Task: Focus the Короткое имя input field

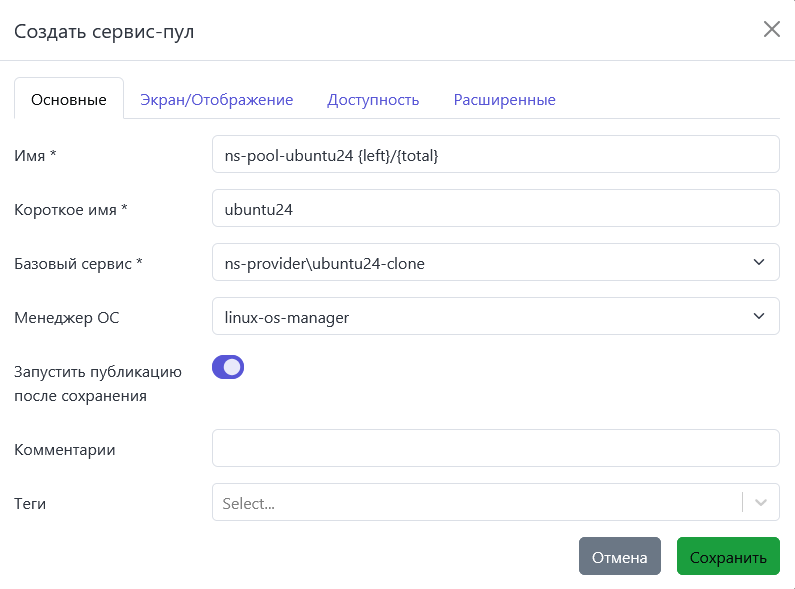Action: click(x=495, y=209)
